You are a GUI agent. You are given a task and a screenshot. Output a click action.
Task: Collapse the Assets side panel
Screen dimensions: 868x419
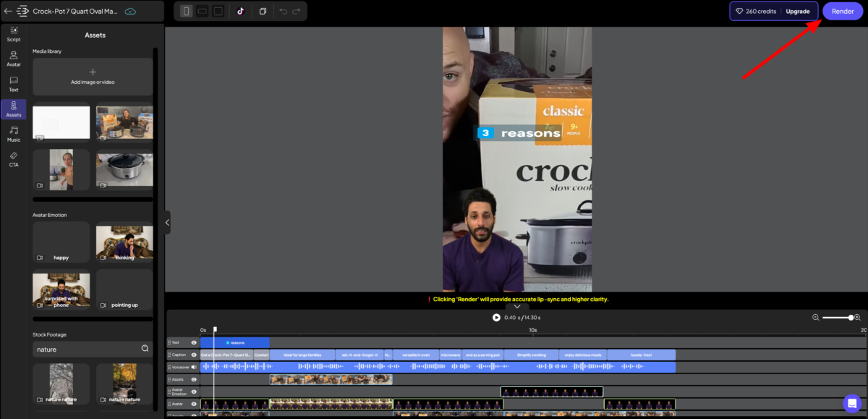pyautogui.click(x=167, y=222)
